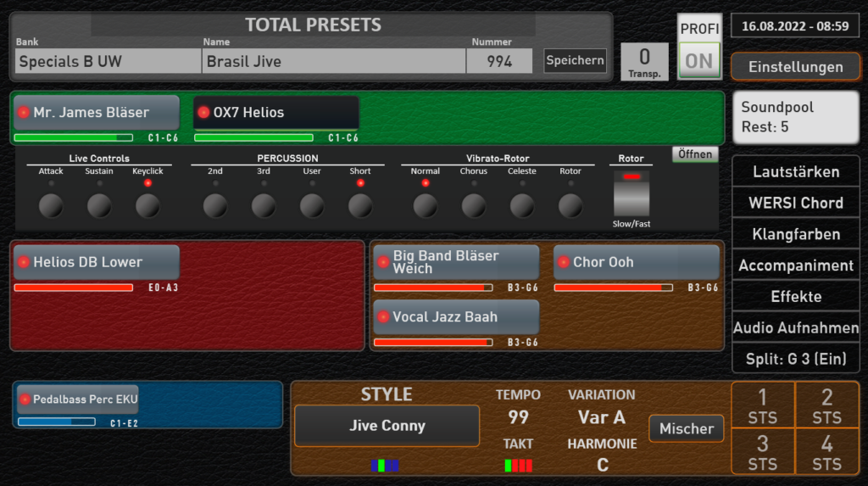This screenshot has height=486, width=868.
Task: Open the Audio Aufnahmen menu
Action: 795,328
